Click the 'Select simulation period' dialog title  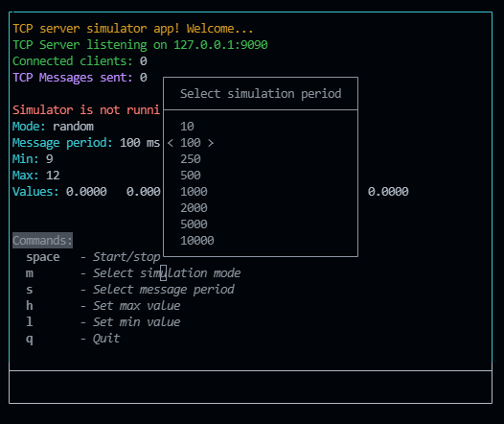261,94
